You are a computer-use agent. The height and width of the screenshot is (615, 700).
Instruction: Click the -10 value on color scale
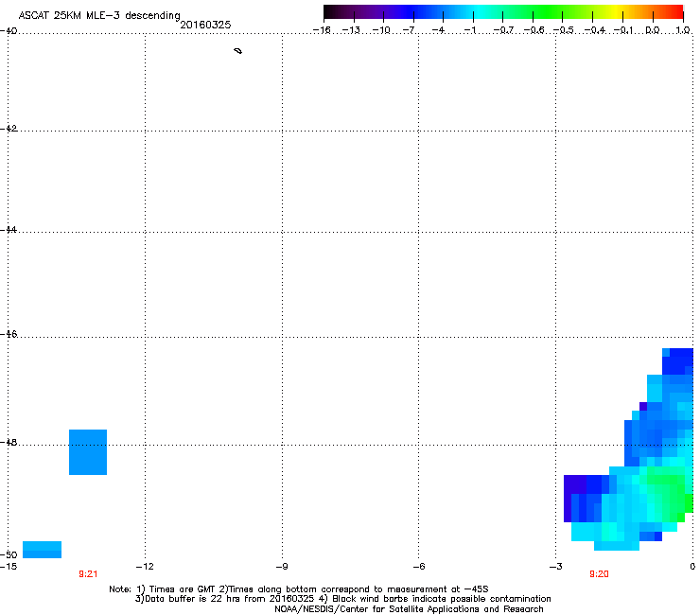(381, 30)
